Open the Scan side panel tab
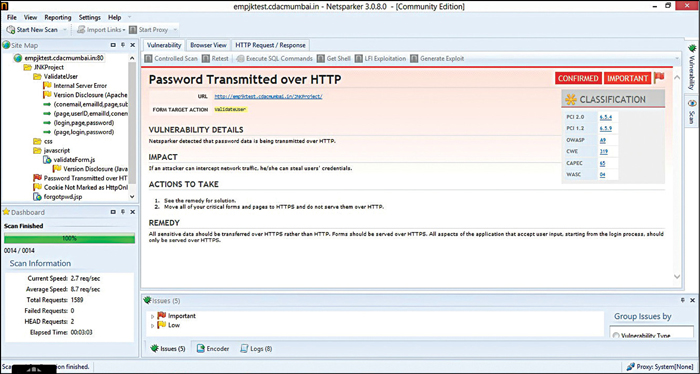Screen dimensions: 700x374 tap(692, 112)
